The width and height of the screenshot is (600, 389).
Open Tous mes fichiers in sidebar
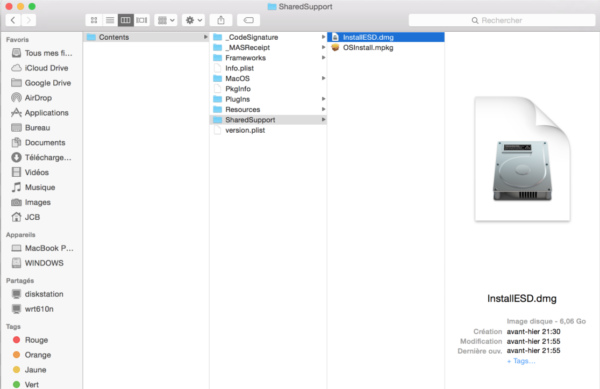pos(42,53)
